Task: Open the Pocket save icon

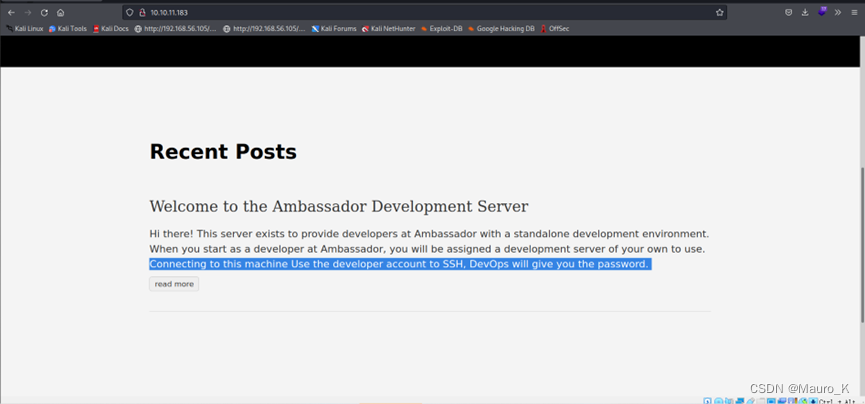Action: [788, 12]
